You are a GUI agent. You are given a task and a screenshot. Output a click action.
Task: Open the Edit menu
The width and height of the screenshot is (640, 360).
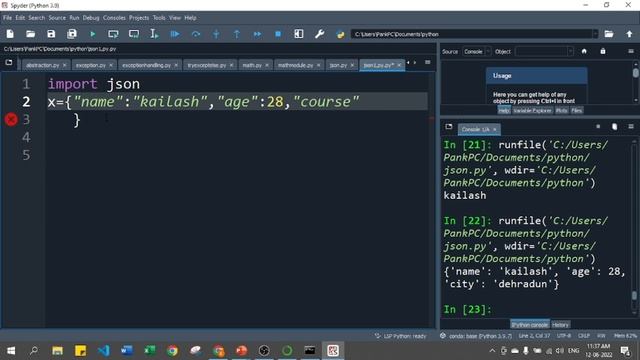click(20, 18)
